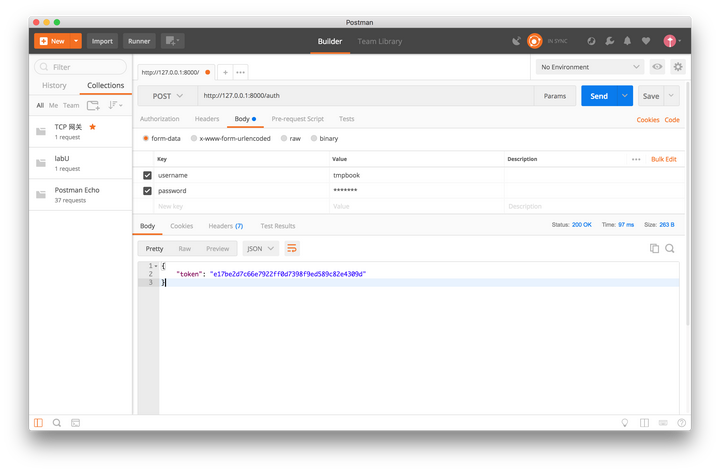Select the form-data radio button
This screenshot has width=720, height=472.
(x=146, y=138)
